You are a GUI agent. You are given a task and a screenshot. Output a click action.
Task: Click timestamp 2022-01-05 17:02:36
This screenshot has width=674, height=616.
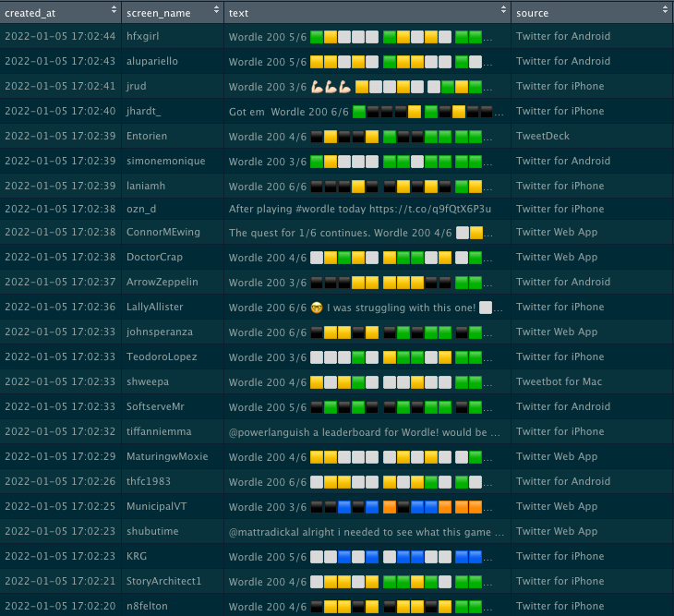coord(60,307)
